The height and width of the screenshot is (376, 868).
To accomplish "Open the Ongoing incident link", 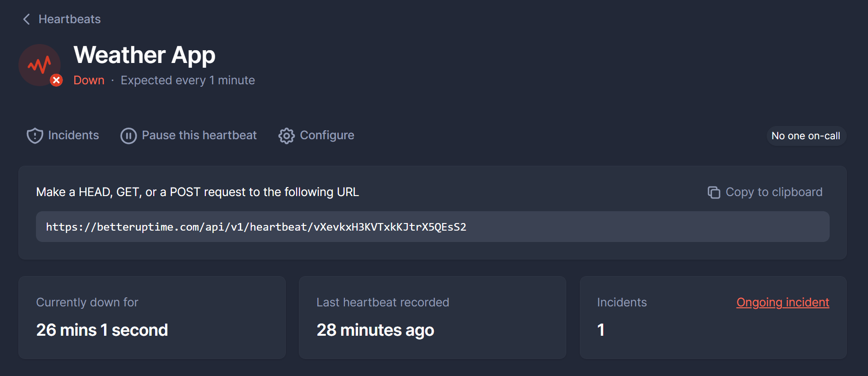I will pos(782,302).
